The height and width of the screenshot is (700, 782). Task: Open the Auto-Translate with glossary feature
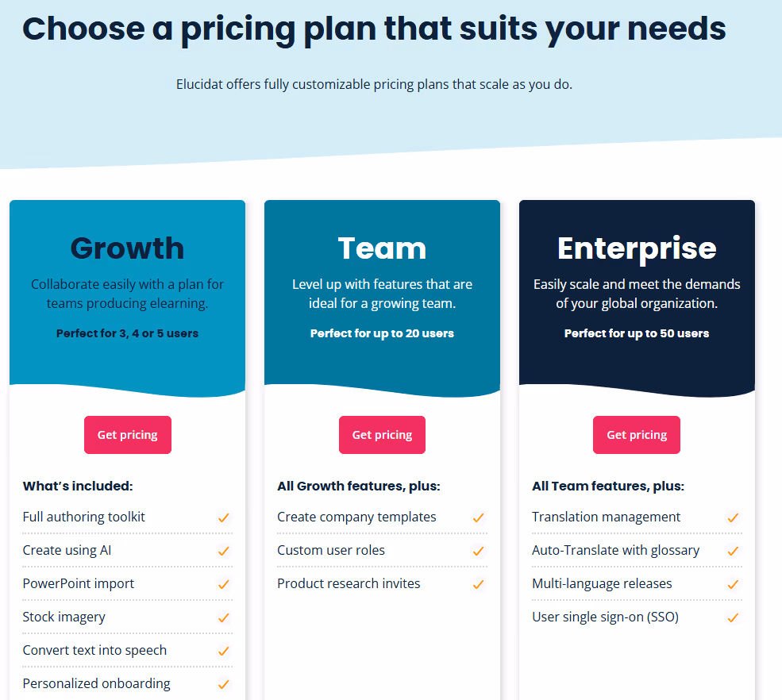click(615, 550)
